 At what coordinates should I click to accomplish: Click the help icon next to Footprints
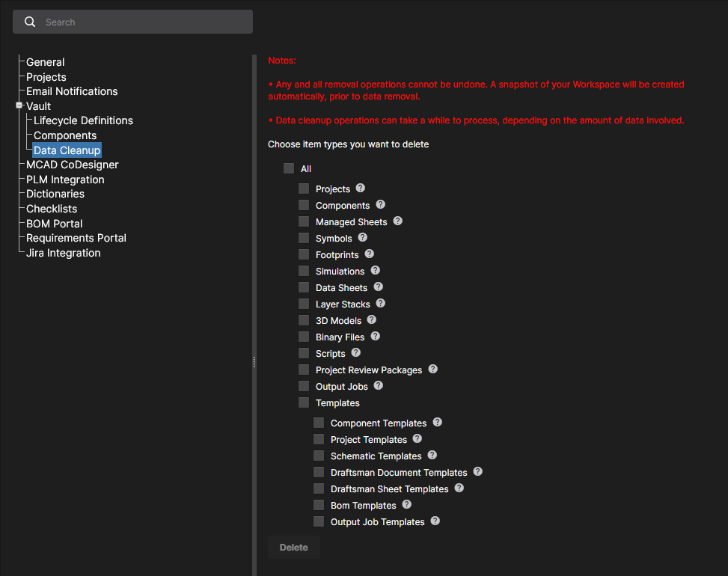pyautogui.click(x=370, y=254)
